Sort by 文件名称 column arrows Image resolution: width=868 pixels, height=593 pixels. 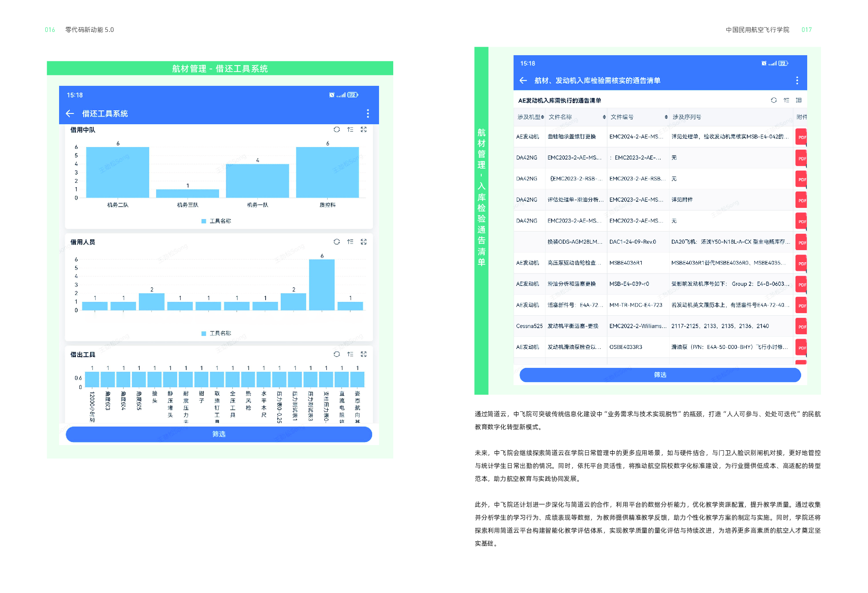[604, 117]
